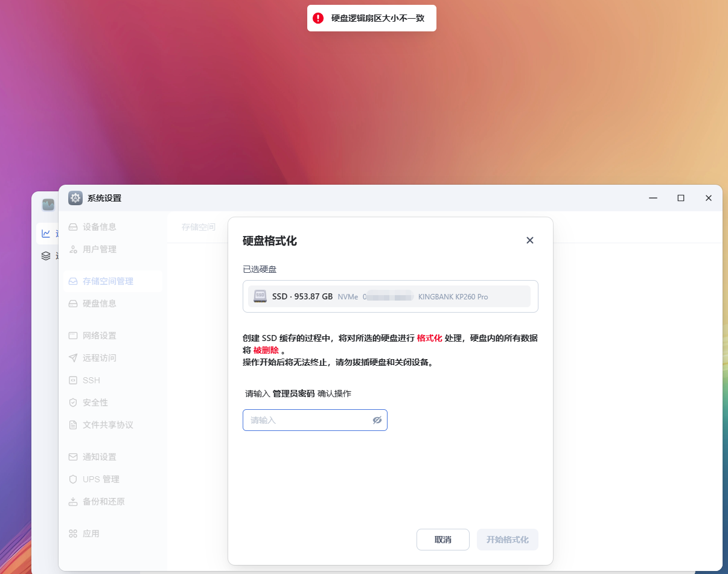
Task: Open the 远程访问 menu item
Action: point(113,358)
